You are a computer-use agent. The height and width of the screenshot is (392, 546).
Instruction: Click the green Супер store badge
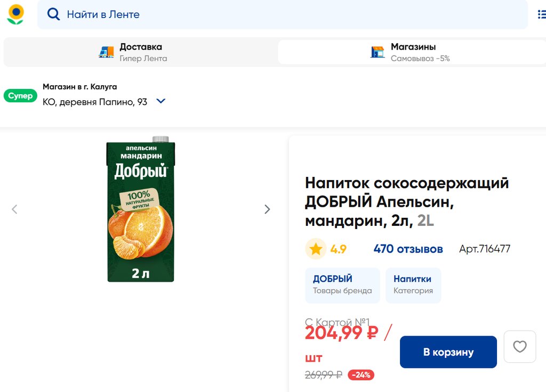20,96
